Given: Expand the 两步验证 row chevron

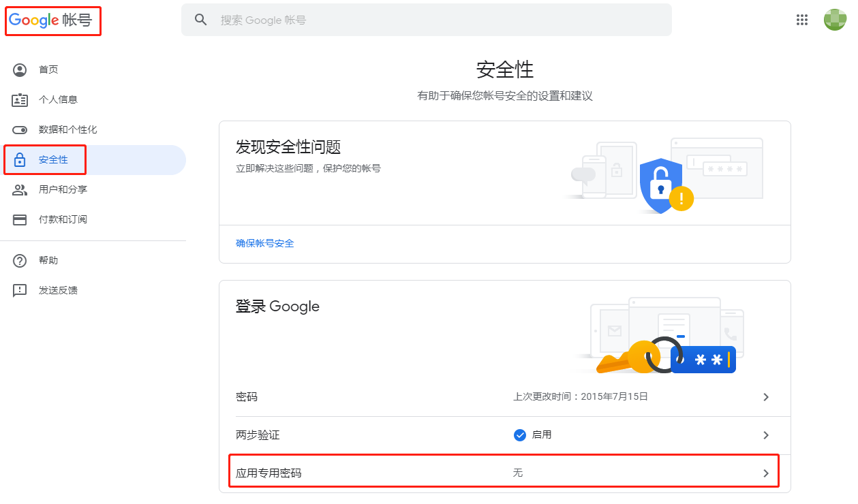Looking at the screenshot, I should [766, 435].
